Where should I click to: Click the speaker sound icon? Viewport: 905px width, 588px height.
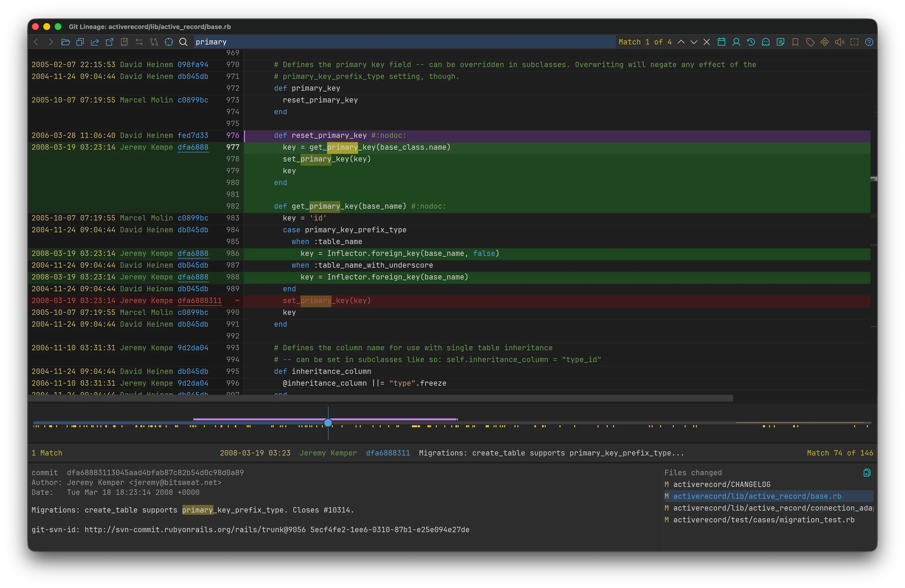click(840, 42)
